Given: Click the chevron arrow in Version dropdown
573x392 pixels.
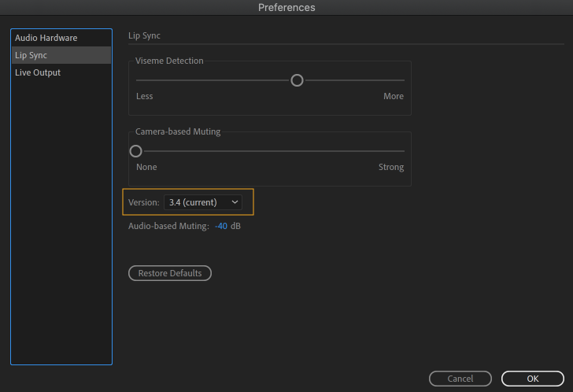Looking at the screenshot, I should [x=235, y=202].
